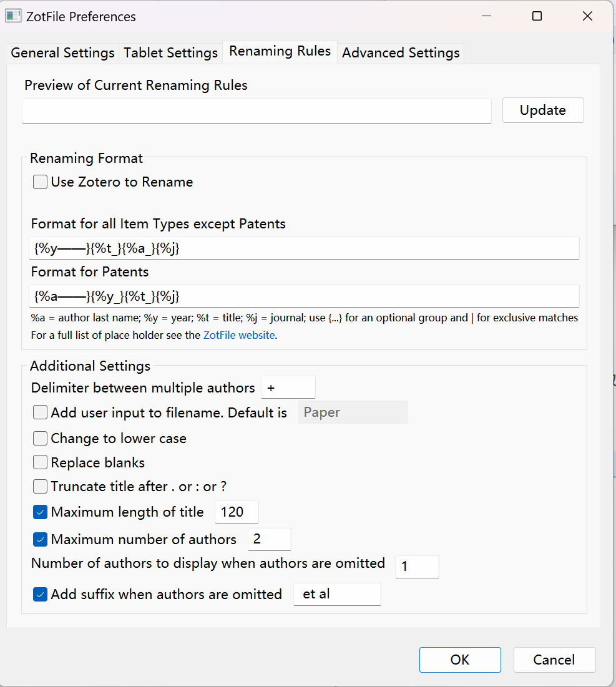616x687 pixels.
Task: Enable Add user input to filename
Action: (41, 412)
